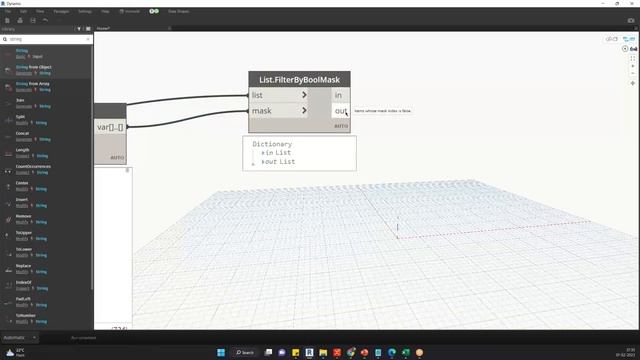Select ToUpper node result

tap(46, 236)
